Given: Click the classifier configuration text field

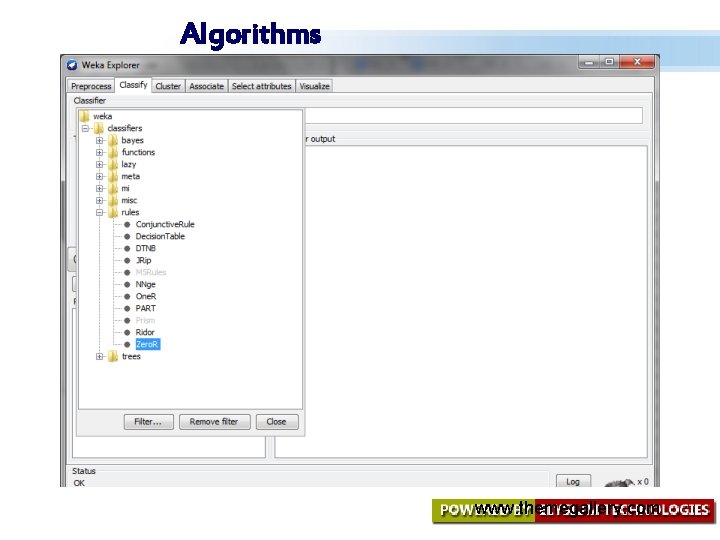Looking at the screenshot, I should pos(473,116).
